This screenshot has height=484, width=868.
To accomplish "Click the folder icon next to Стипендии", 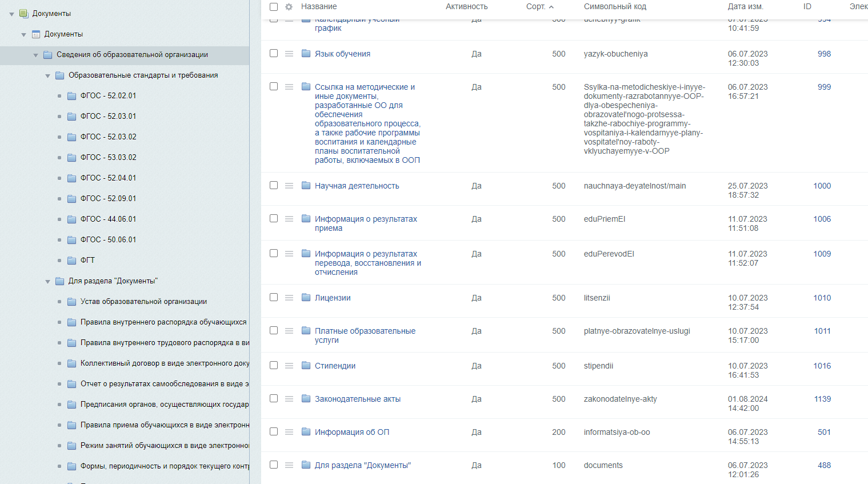I will tap(306, 365).
